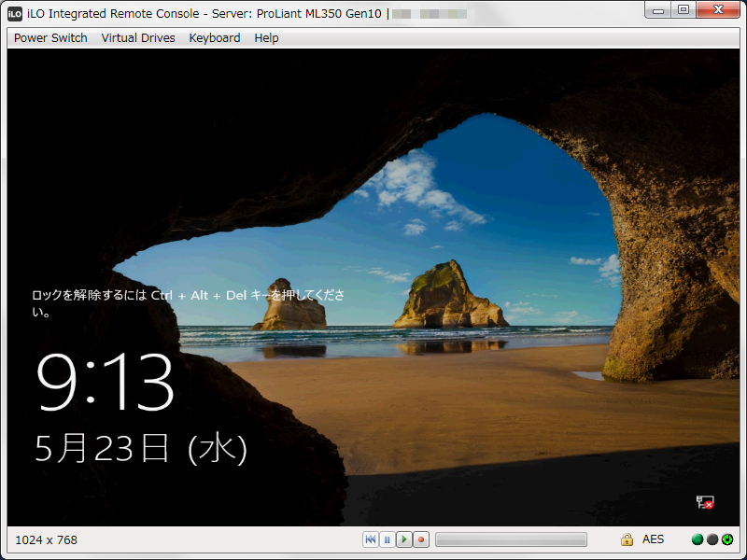747x560 pixels.
Task: Click the AES encryption padlock icon
Action: (x=626, y=539)
